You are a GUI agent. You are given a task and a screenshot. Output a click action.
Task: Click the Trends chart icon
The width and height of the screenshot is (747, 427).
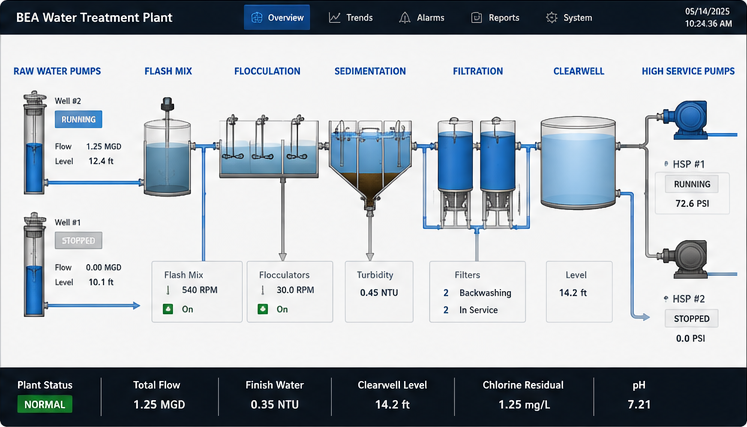pyautogui.click(x=335, y=18)
